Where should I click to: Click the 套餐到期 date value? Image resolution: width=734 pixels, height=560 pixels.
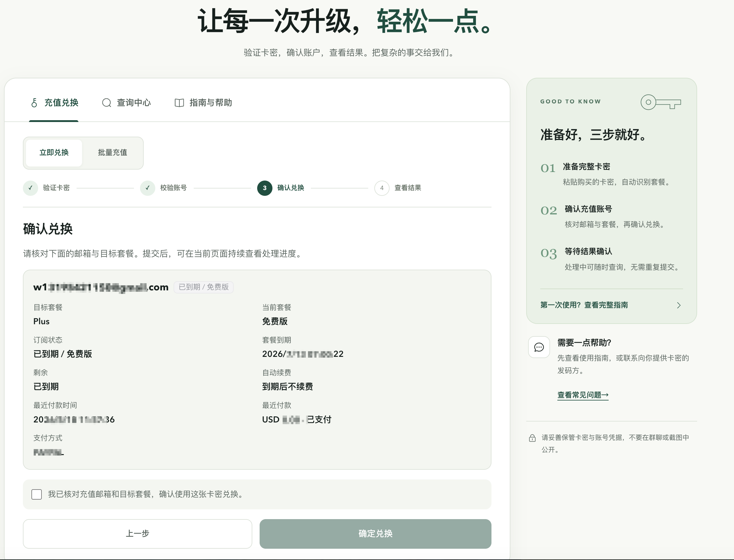(x=303, y=354)
